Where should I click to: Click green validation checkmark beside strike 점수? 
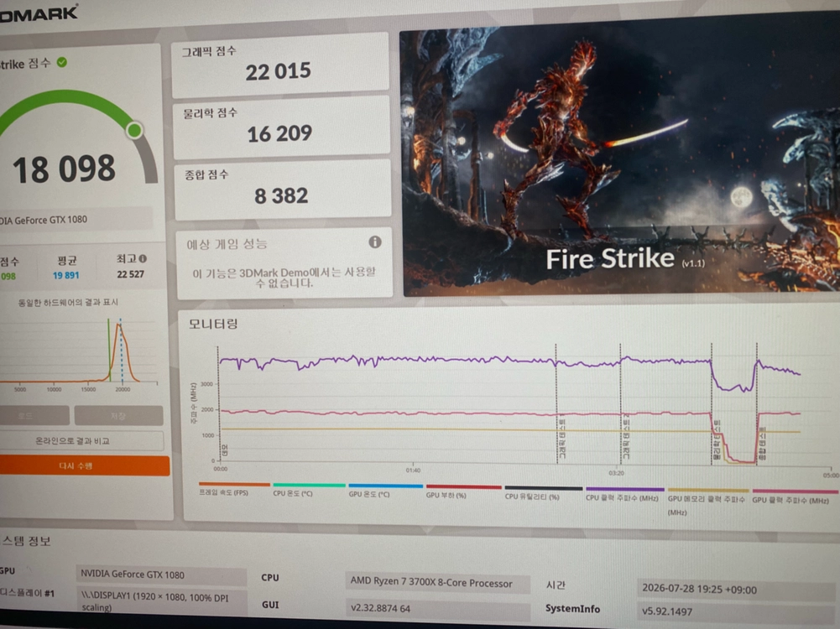(62, 63)
